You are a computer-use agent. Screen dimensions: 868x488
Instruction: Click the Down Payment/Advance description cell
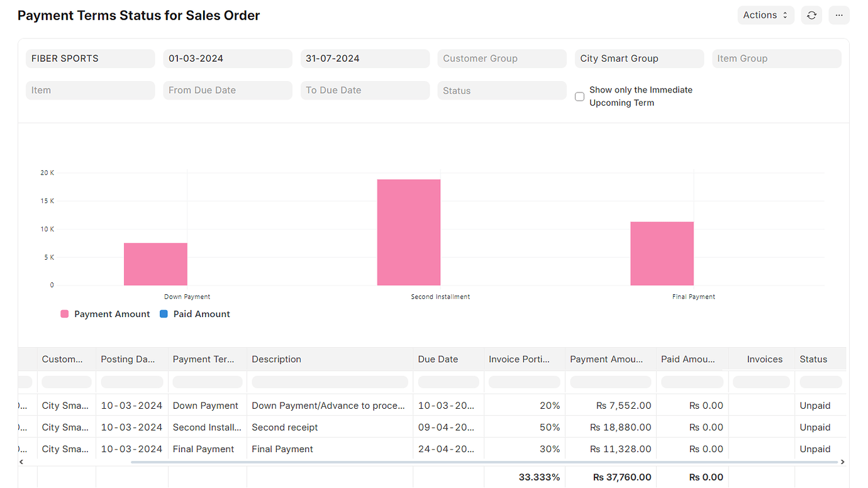pos(330,406)
